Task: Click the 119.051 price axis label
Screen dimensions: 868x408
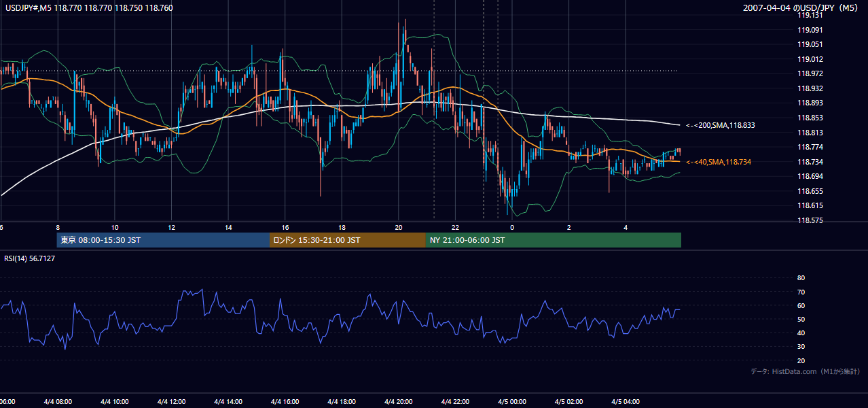Action: coord(810,45)
